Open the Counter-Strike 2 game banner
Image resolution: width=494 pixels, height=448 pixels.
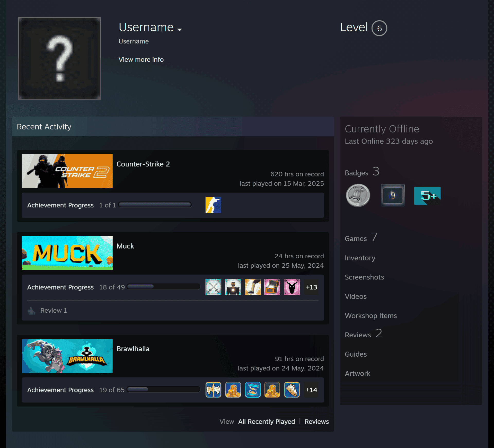click(67, 171)
